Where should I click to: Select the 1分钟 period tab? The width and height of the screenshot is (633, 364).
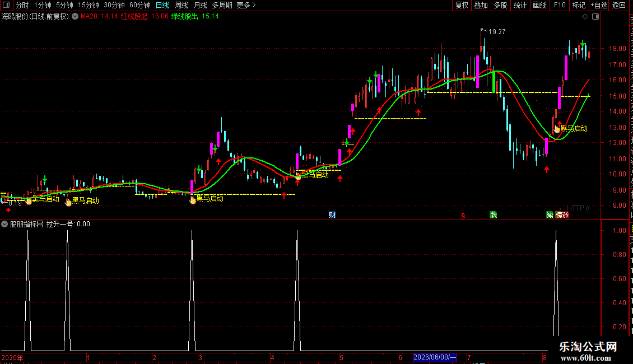pos(43,5)
